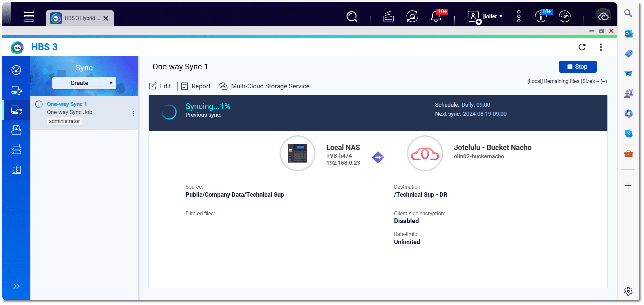This screenshot has width=644, height=305.
Task: Open the Overview gauge in HBS sidebar
Action: coord(16,70)
